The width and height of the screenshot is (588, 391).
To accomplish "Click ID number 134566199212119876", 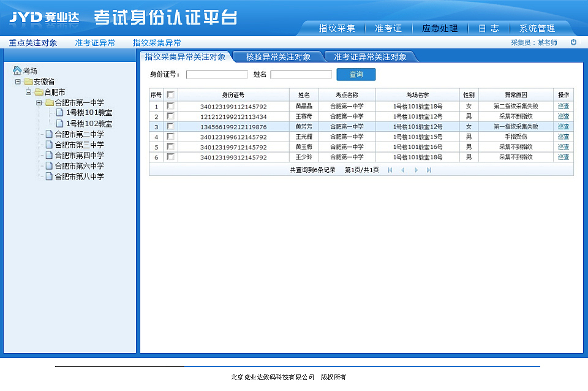I will [x=233, y=127].
